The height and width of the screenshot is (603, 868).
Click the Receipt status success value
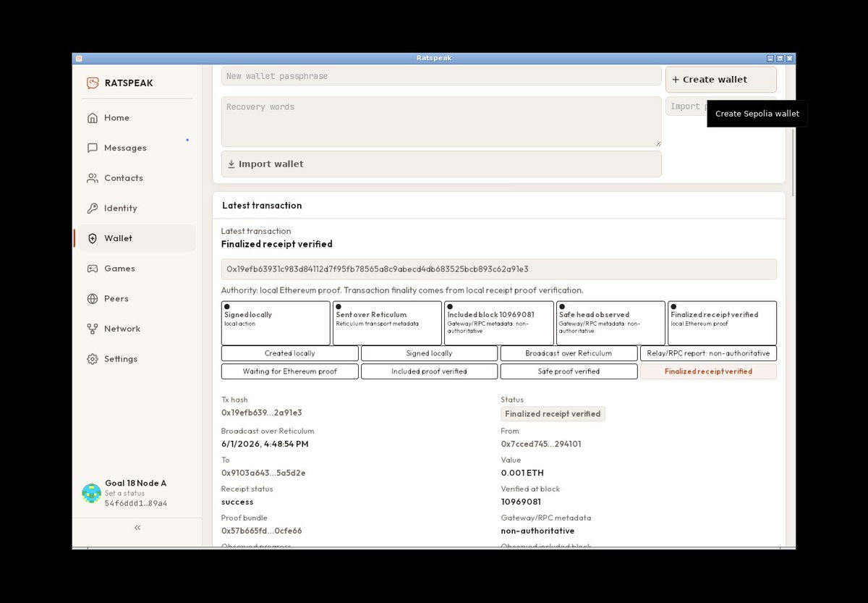[237, 502]
